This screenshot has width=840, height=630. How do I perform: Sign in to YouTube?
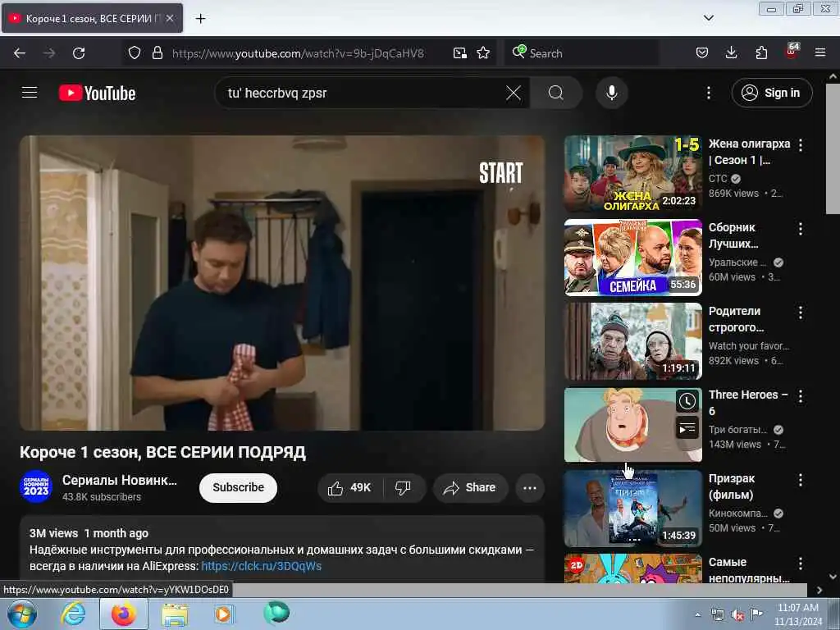(771, 93)
